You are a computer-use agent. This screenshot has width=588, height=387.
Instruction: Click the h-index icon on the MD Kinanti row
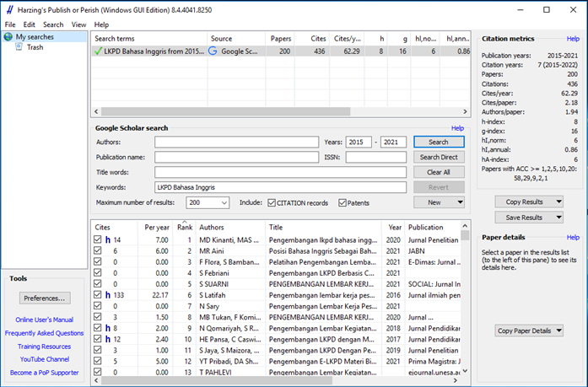click(x=108, y=239)
